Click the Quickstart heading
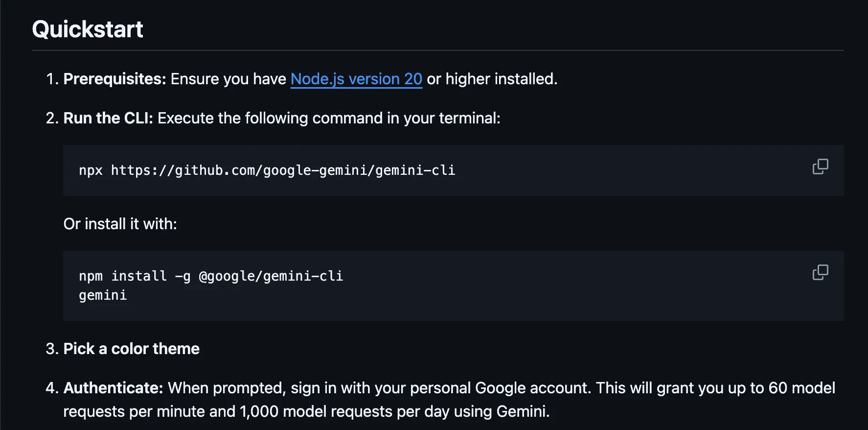 pyautogui.click(x=88, y=29)
